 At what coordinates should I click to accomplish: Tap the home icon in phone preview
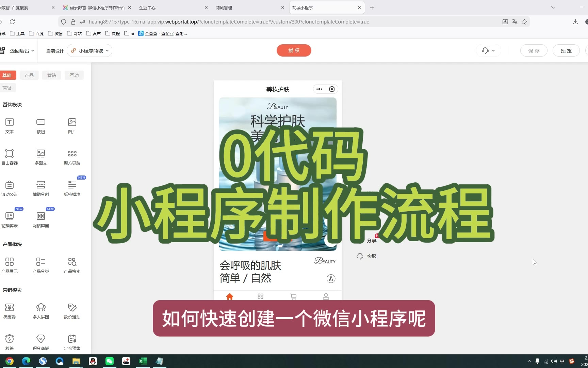[x=230, y=296]
